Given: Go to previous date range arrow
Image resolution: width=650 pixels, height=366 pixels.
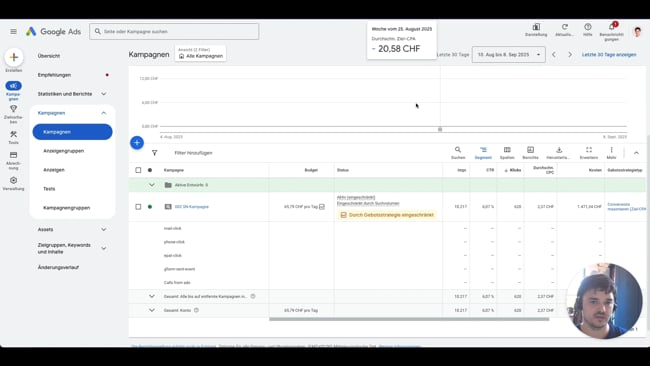Looking at the screenshot, I should click(x=554, y=55).
